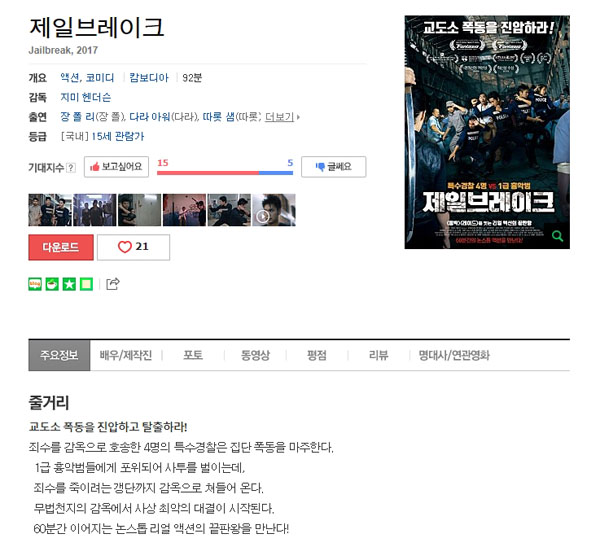
Task: Enlarge poster with the green magnifier icon
Action: (558, 236)
